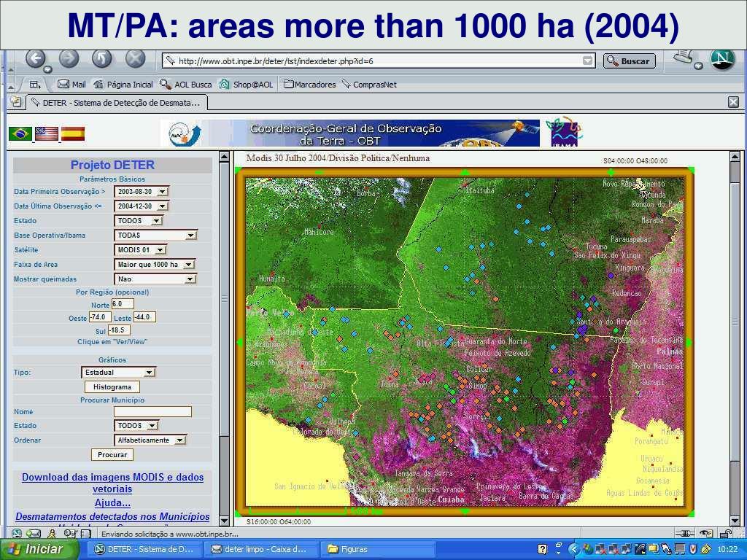This screenshot has width=747, height=560.
Task: Select the DETER browser tab
Action: [117, 102]
